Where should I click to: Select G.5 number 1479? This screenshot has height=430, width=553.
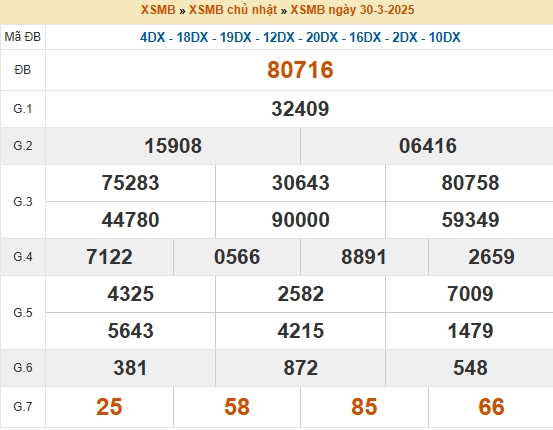pos(470,331)
